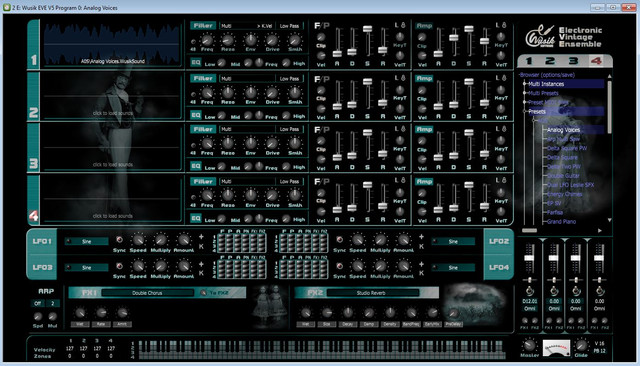Adjust the FX2 PreDelay knob
The height and width of the screenshot is (366, 640).
453,313
